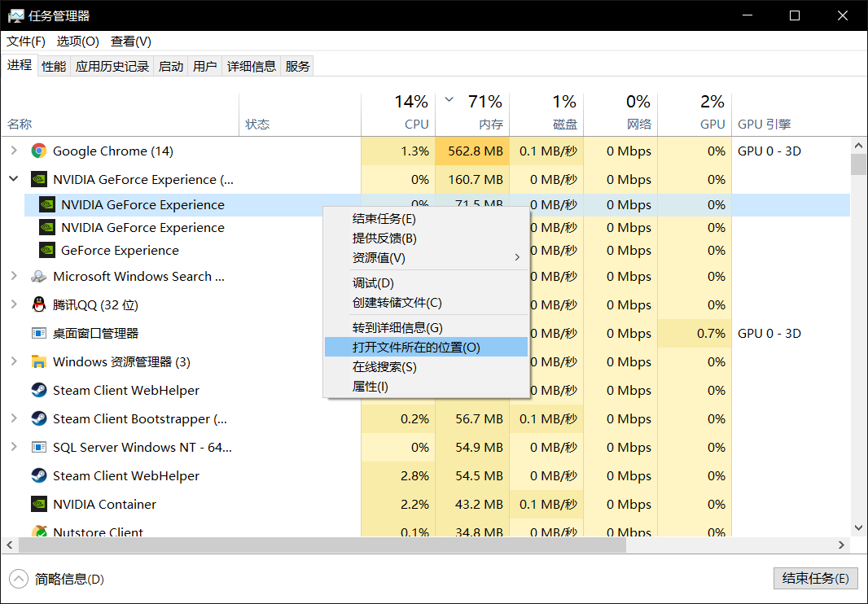Open the 文件(F) menu
The height and width of the screenshot is (604, 868).
point(26,42)
